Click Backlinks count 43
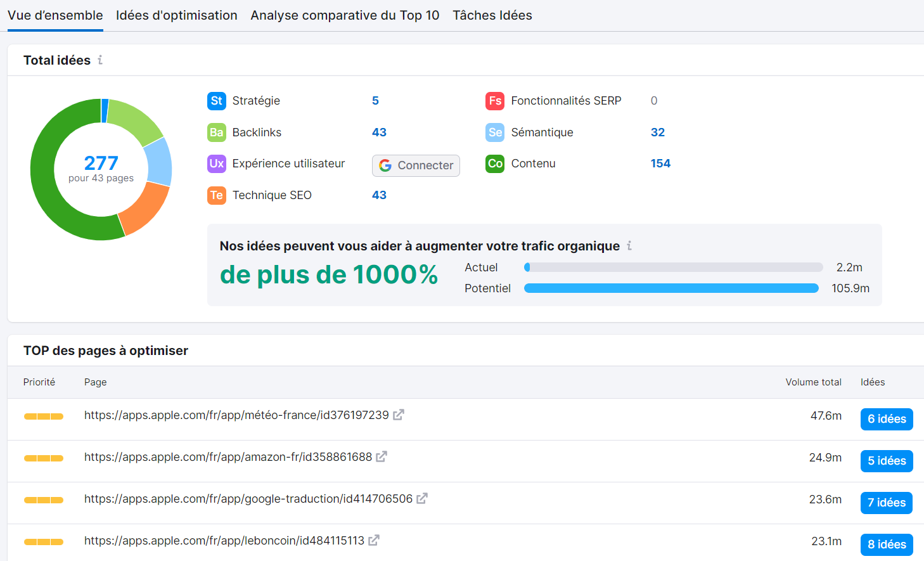Image resolution: width=924 pixels, height=561 pixels. point(379,132)
